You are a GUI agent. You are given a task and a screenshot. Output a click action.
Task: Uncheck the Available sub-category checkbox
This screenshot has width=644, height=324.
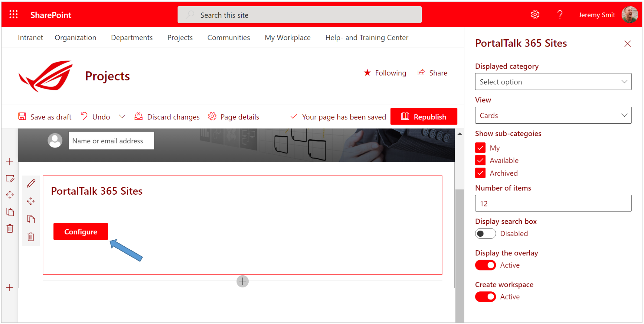pyautogui.click(x=480, y=160)
